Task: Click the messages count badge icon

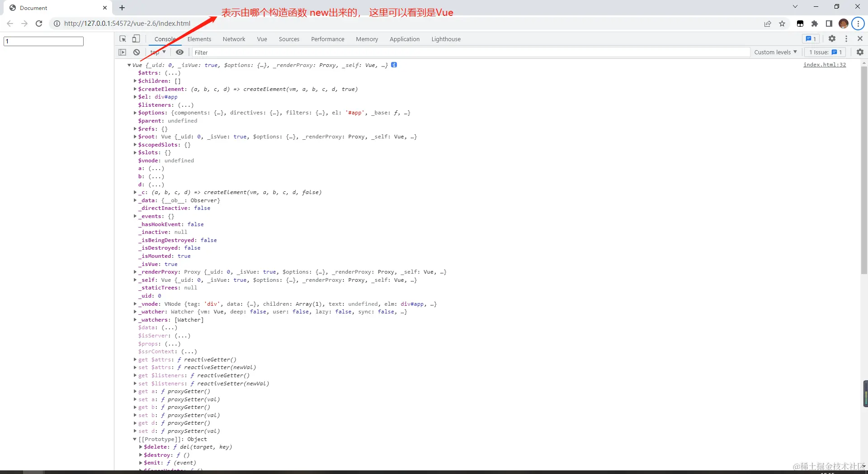Action: [x=811, y=39]
